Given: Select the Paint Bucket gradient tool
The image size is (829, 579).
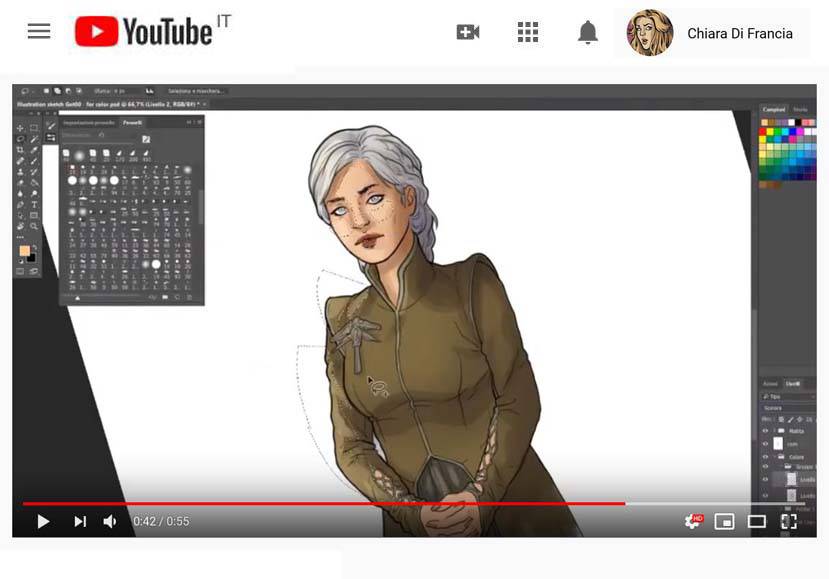Looking at the screenshot, I should pyautogui.click(x=34, y=182).
